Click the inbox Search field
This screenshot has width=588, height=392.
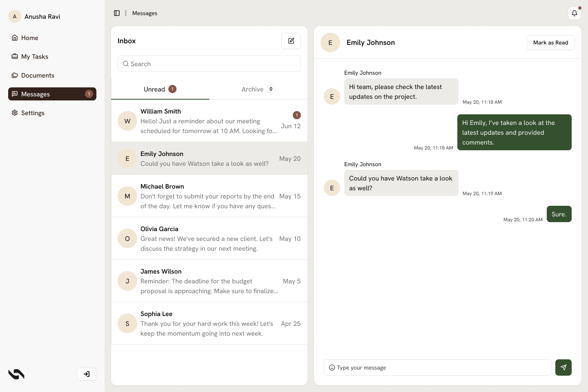(209, 64)
